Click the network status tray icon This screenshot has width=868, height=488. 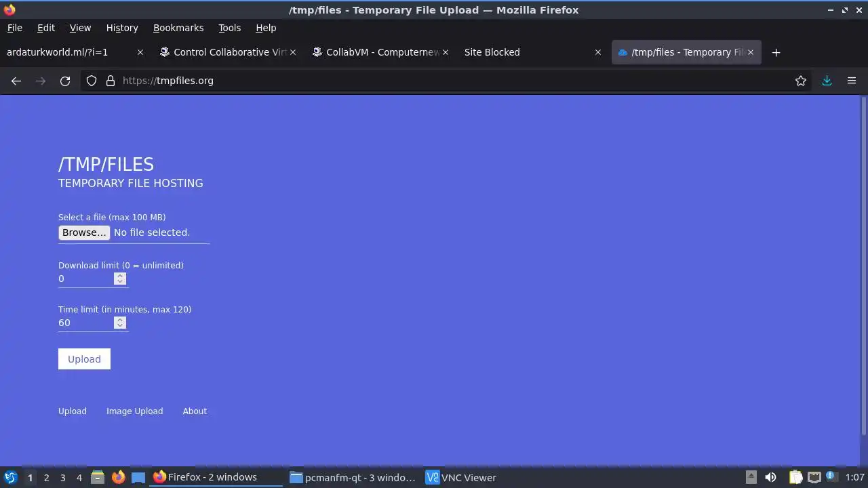click(814, 477)
